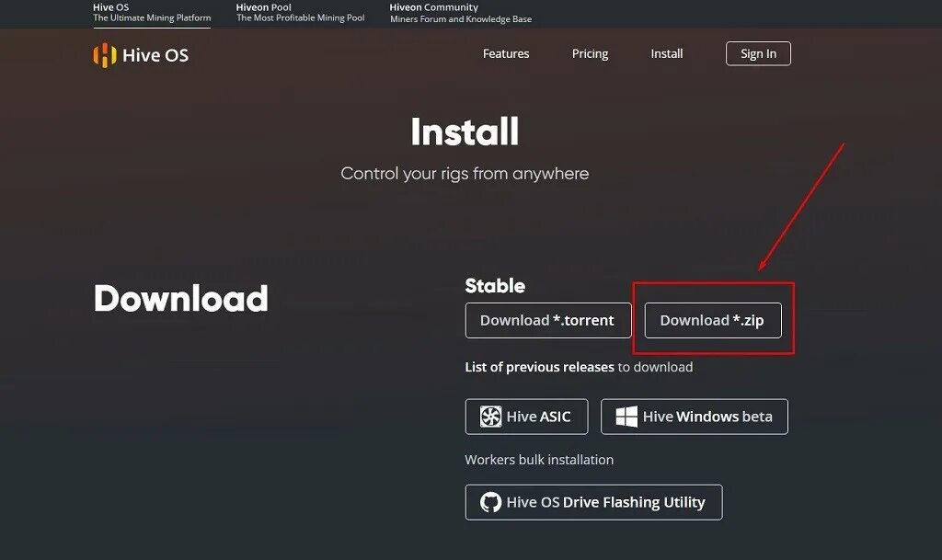Click 'Control your rigs from anywhere' tagline
The height and width of the screenshot is (560, 942).
tap(465, 174)
